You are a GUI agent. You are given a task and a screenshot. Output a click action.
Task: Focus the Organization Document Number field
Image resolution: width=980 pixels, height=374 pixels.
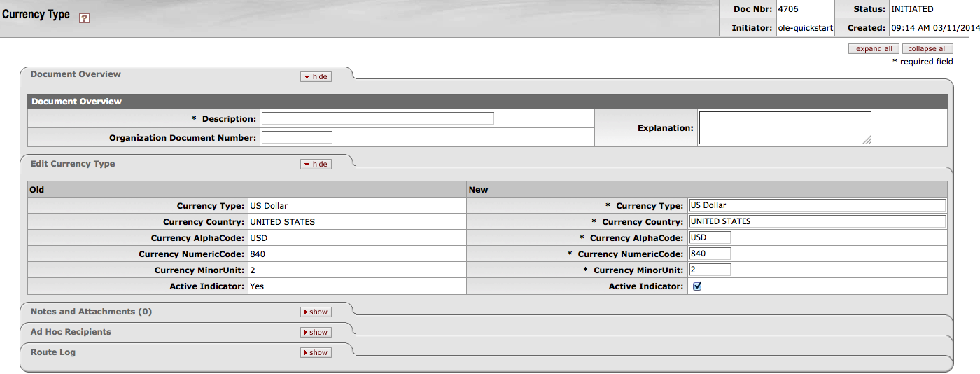[x=297, y=137]
